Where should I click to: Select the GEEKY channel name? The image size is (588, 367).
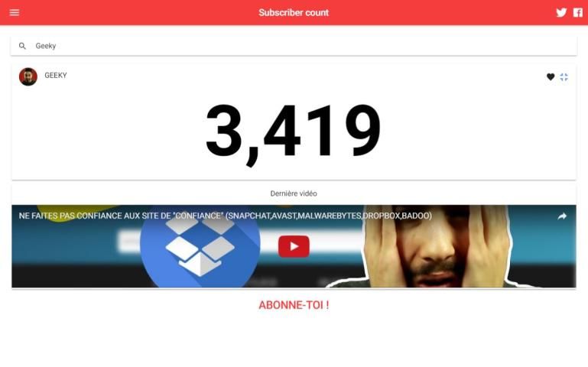pyautogui.click(x=56, y=76)
